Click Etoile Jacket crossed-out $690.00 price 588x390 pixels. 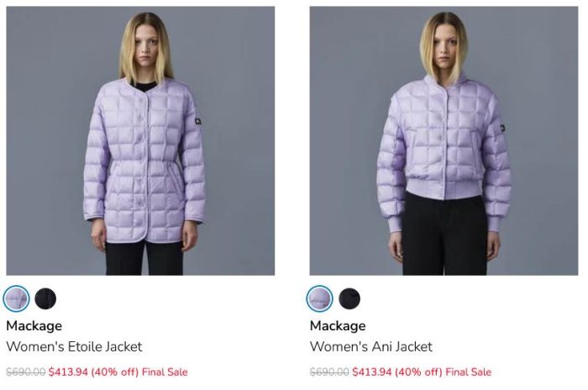click(26, 372)
